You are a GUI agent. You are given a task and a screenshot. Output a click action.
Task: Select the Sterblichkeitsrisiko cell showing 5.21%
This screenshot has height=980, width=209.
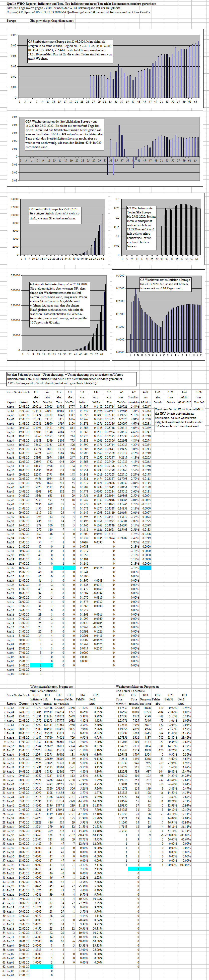point(136,411)
